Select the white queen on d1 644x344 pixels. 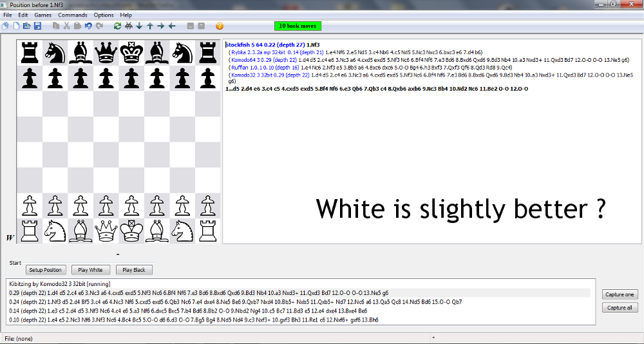pos(106,231)
